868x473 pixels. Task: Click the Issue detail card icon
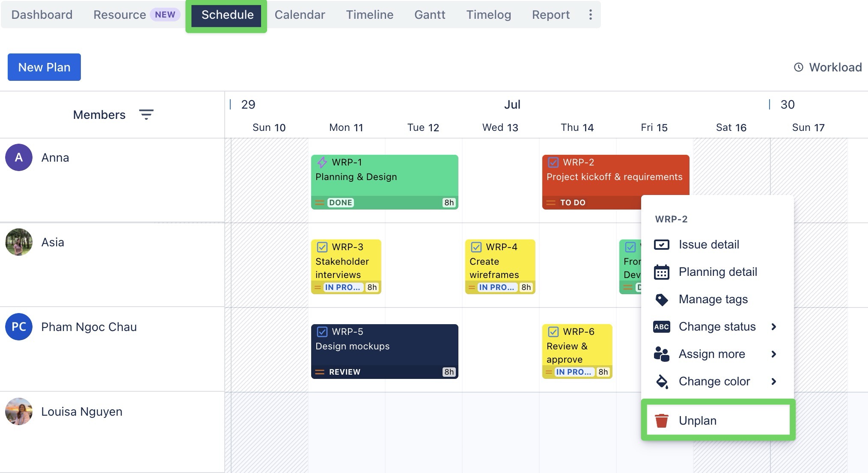point(661,245)
